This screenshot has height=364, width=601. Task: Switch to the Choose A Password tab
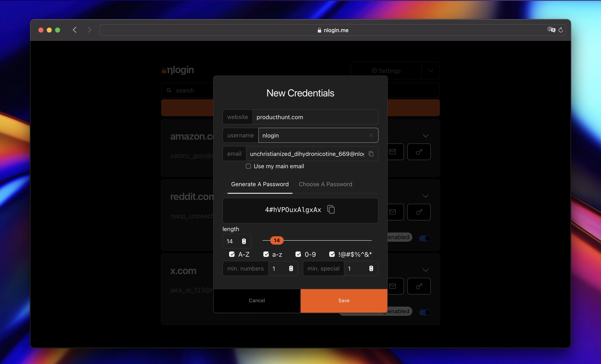tap(325, 184)
